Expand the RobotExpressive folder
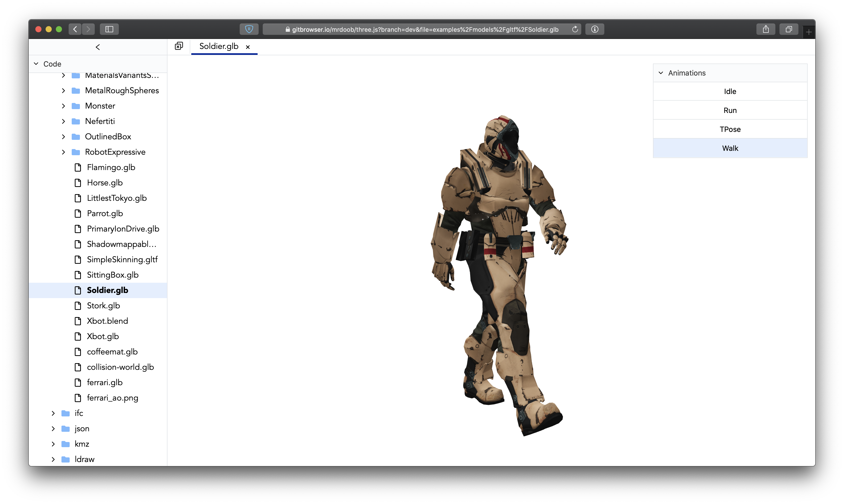844x504 pixels. pyautogui.click(x=64, y=152)
